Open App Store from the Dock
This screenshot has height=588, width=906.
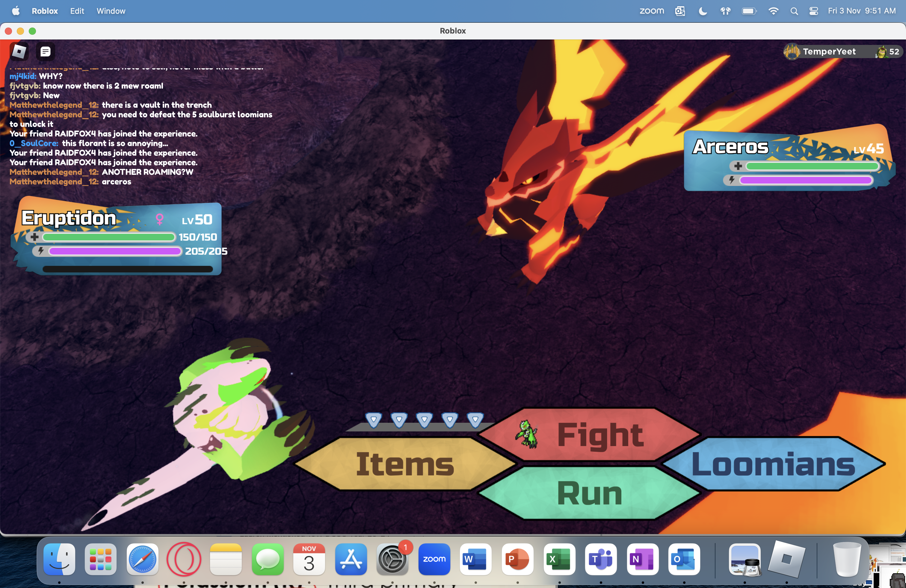[351, 559]
